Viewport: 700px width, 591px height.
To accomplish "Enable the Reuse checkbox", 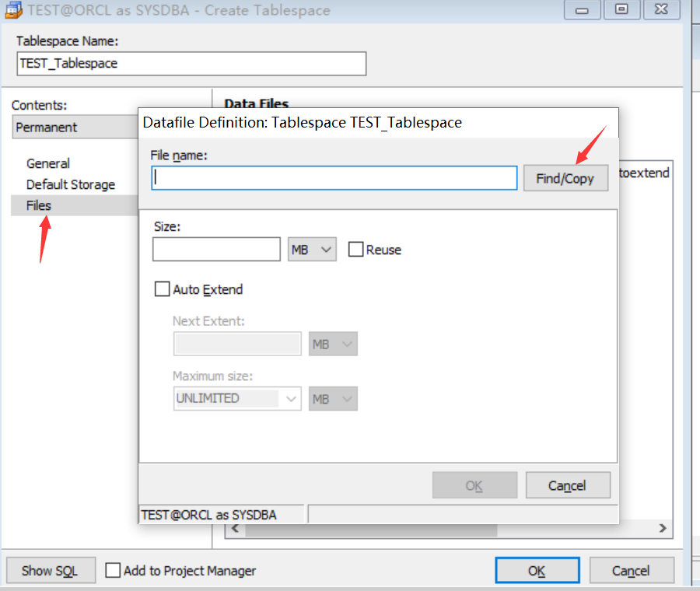I will [355, 249].
